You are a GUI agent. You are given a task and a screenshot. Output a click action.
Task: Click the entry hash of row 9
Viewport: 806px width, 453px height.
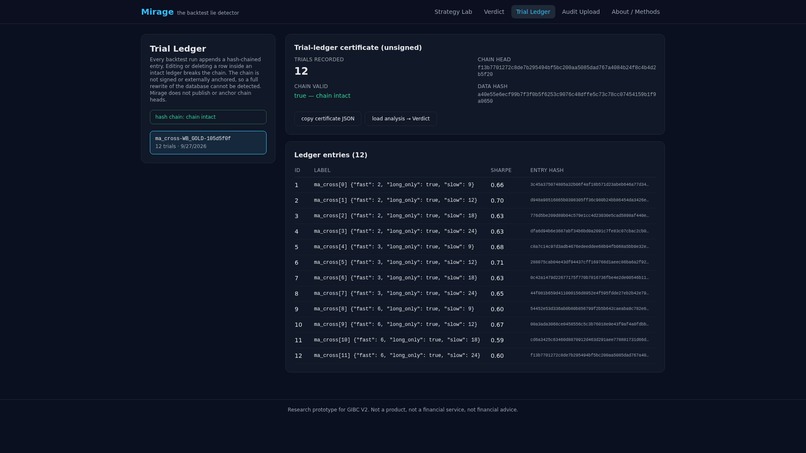pos(589,309)
